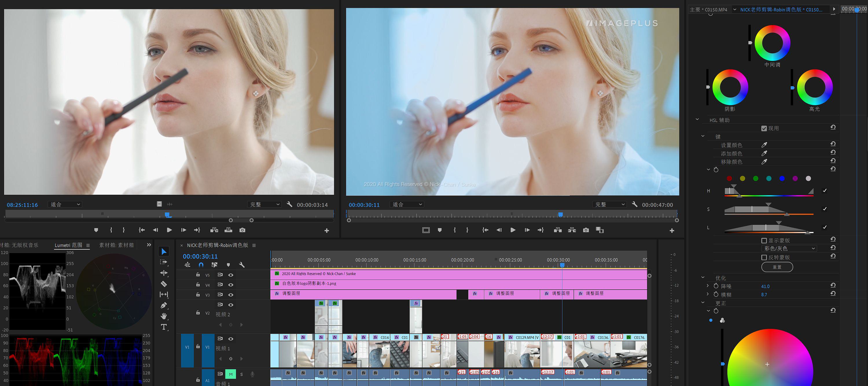Toggle Mute M on audio track A1

(x=231, y=374)
